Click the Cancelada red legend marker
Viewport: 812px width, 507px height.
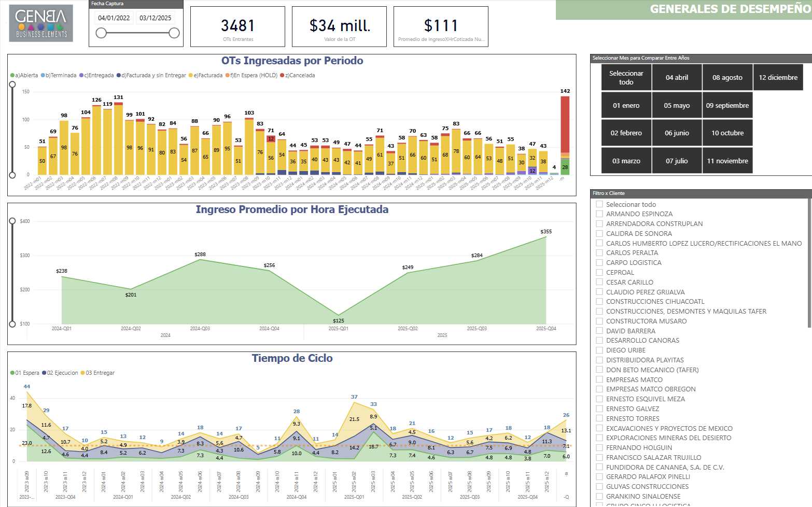282,76
